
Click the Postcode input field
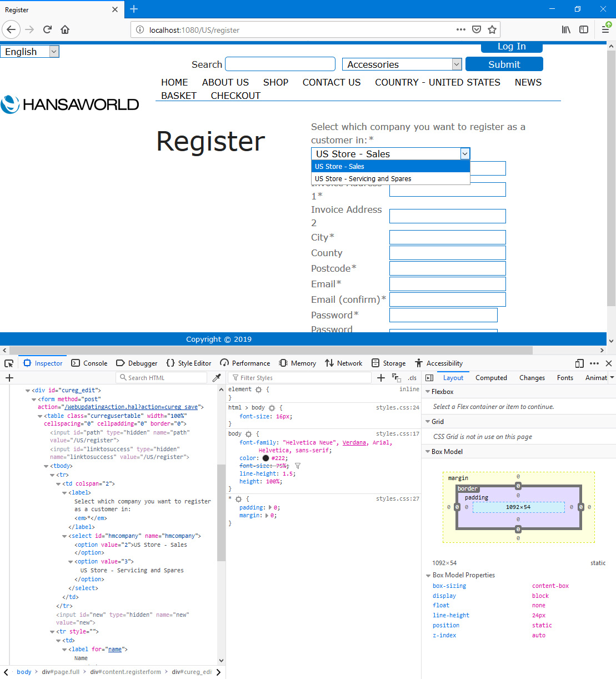click(448, 268)
